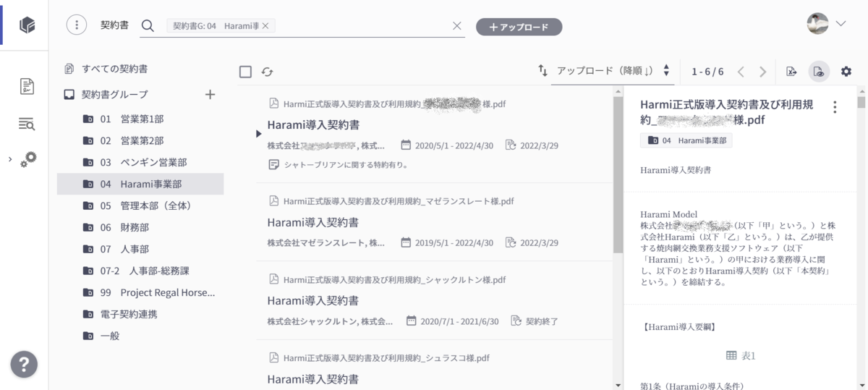Viewport: 868px width, 390px height.
Task: Clear the search field with the X
Action: pyautogui.click(x=456, y=26)
